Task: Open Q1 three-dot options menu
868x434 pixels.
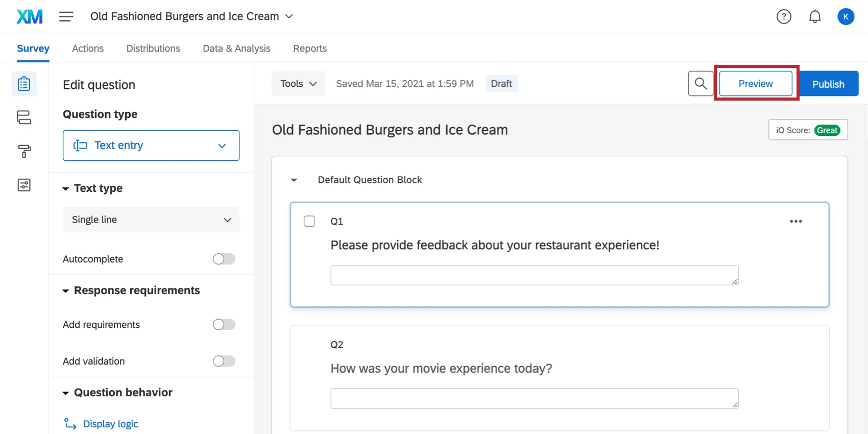Action: [795, 221]
